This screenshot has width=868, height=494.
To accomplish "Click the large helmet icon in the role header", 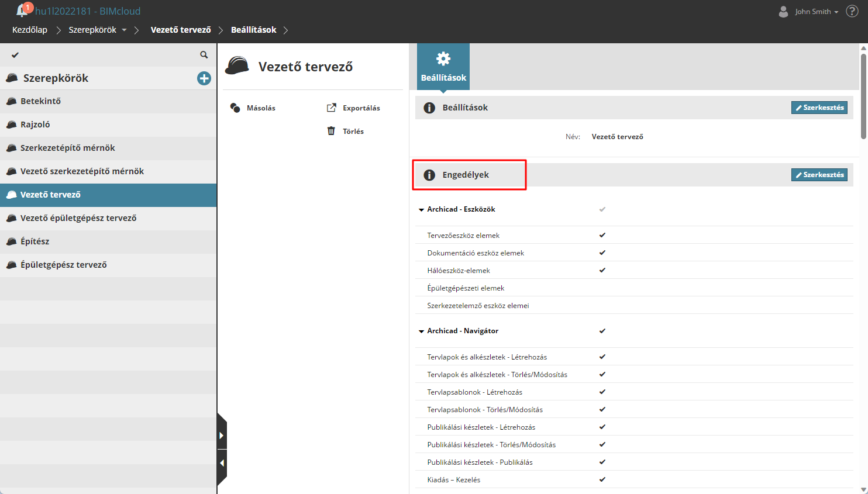I will [x=237, y=66].
